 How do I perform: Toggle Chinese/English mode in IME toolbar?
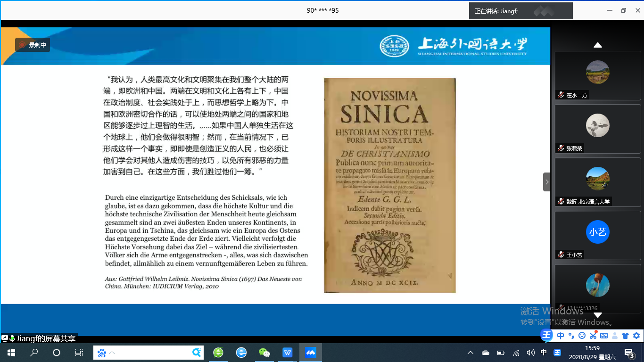point(561,336)
